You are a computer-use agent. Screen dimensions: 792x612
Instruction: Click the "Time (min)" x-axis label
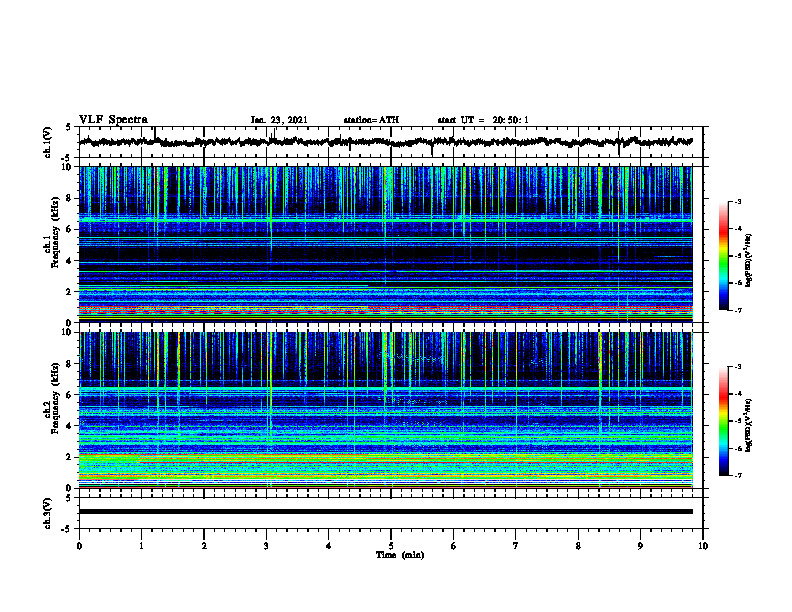(400, 555)
